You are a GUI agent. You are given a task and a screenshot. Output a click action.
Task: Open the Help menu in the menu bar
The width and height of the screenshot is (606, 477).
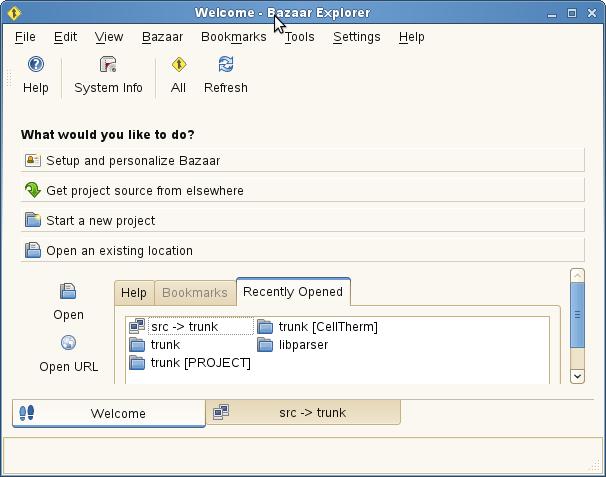point(412,37)
